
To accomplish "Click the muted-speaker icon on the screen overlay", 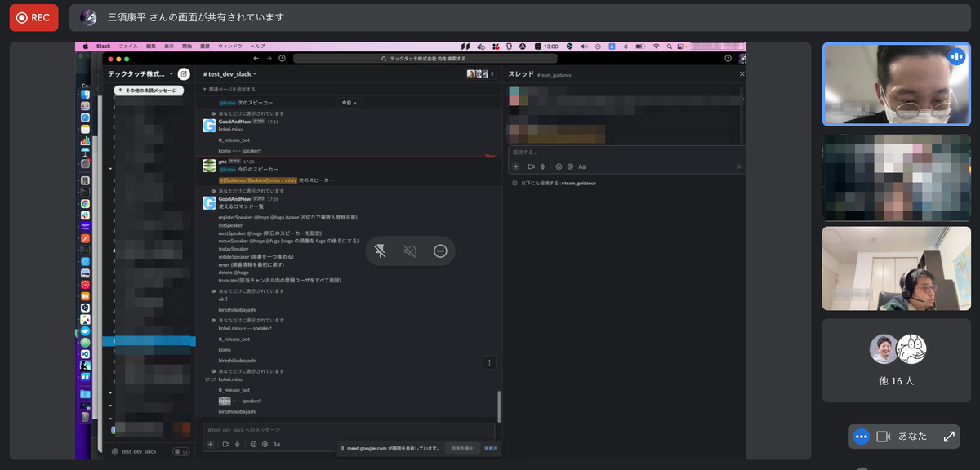I will point(410,251).
